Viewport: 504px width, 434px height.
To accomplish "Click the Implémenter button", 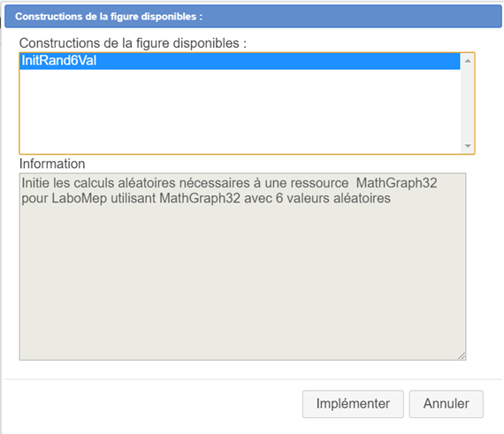I will 353,404.
